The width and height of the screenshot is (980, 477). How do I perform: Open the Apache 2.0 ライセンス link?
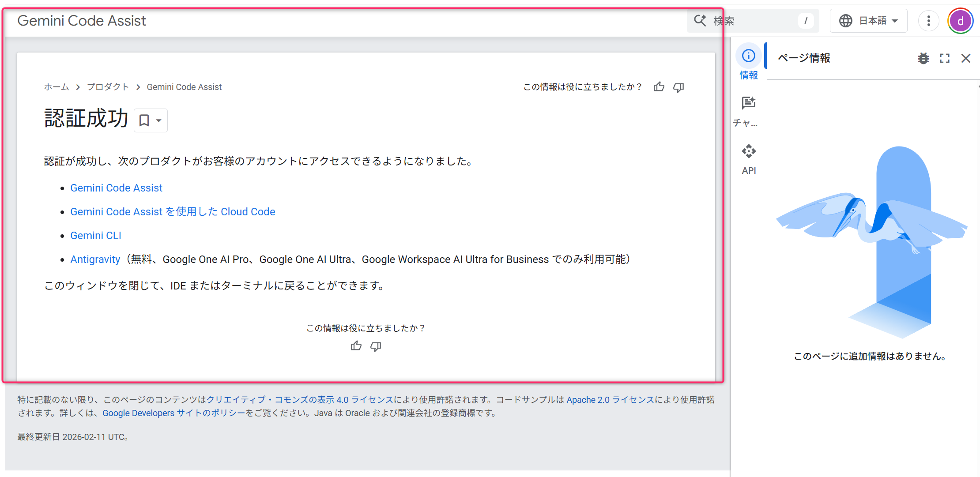(610, 400)
